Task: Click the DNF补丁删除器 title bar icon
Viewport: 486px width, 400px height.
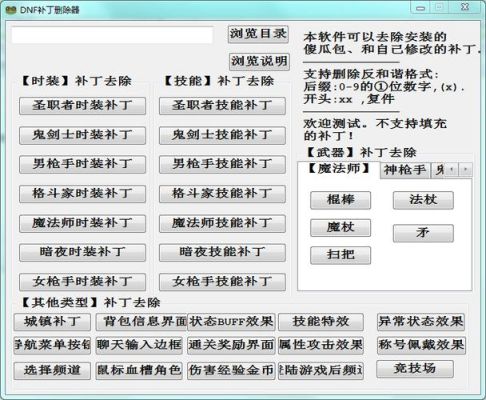Action: coord(11,10)
